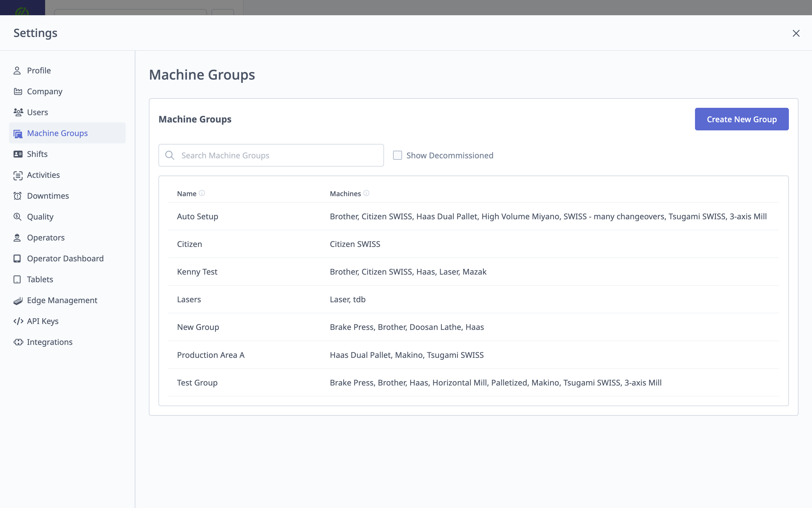812x508 pixels.
Task: Navigate to Activities settings
Action: 67,175
